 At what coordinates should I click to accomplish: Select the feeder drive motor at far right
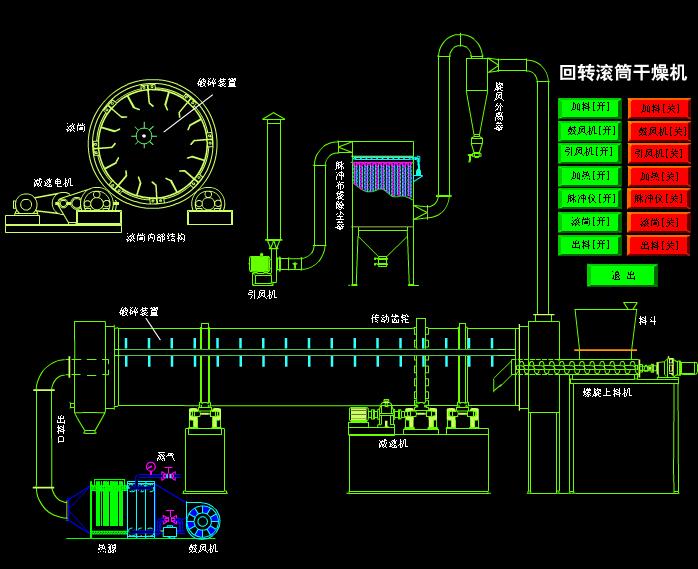click(x=677, y=368)
